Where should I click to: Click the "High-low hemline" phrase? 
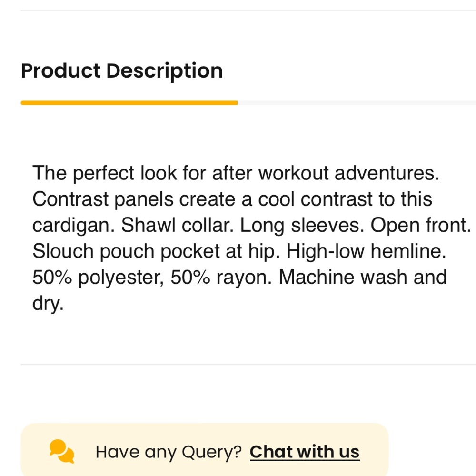click(366, 251)
